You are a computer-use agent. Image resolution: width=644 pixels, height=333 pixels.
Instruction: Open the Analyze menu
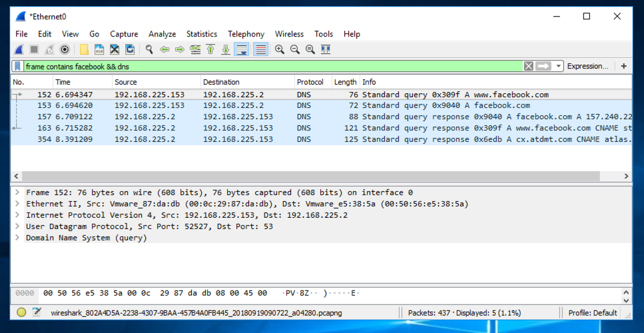(x=162, y=34)
